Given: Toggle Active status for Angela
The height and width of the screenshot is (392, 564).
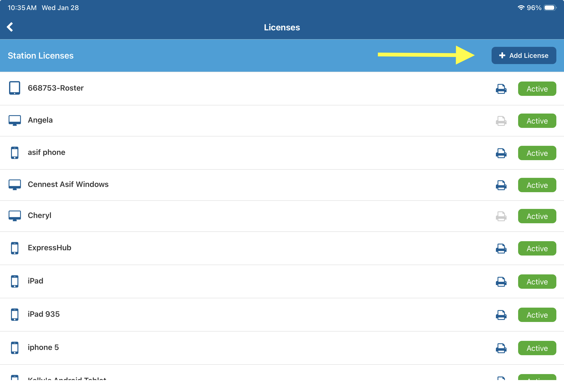Looking at the screenshot, I should click(537, 121).
